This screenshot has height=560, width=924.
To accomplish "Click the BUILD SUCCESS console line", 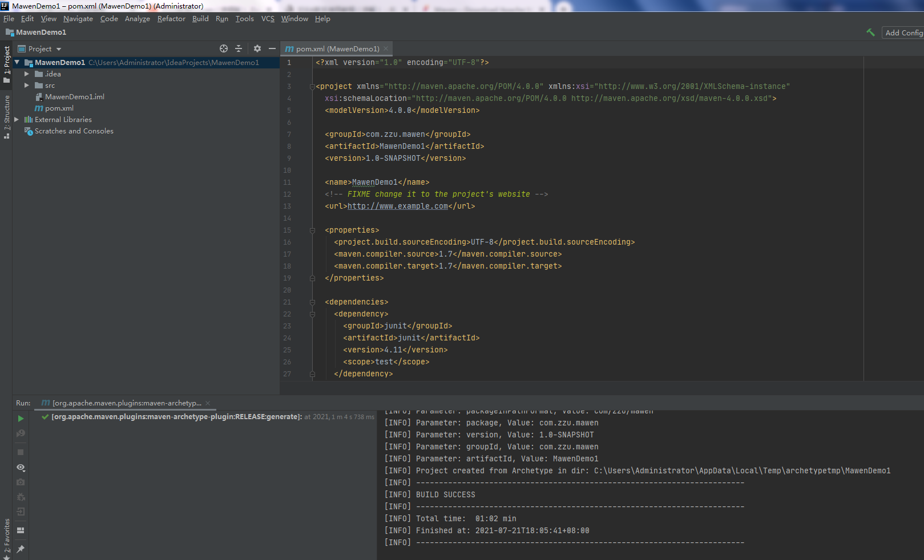I will pyautogui.click(x=445, y=495).
